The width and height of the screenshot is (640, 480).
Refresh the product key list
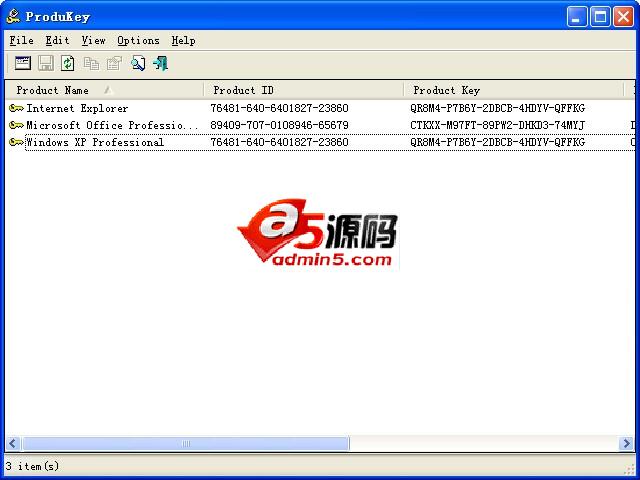pos(68,63)
